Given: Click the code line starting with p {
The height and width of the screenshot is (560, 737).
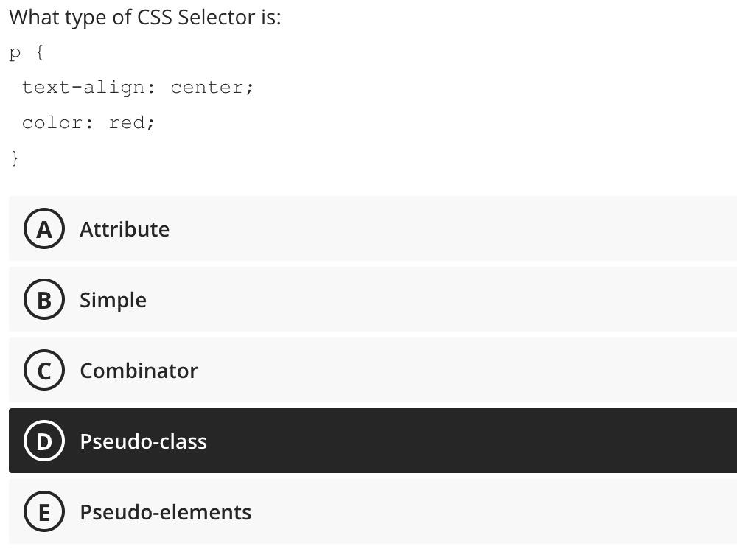Looking at the screenshot, I should (x=24, y=52).
